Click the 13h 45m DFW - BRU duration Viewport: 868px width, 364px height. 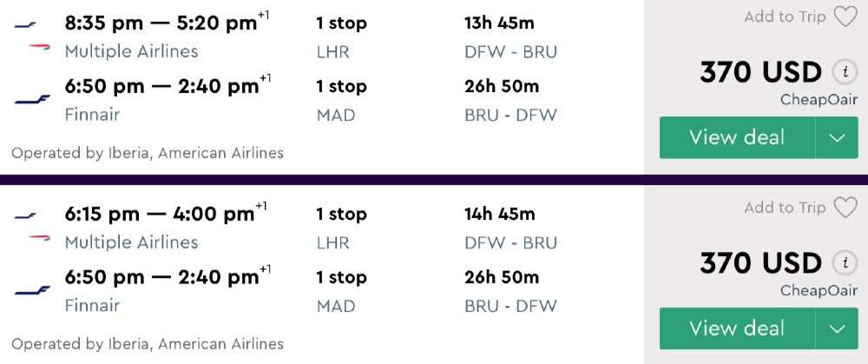click(x=501, y=23)
